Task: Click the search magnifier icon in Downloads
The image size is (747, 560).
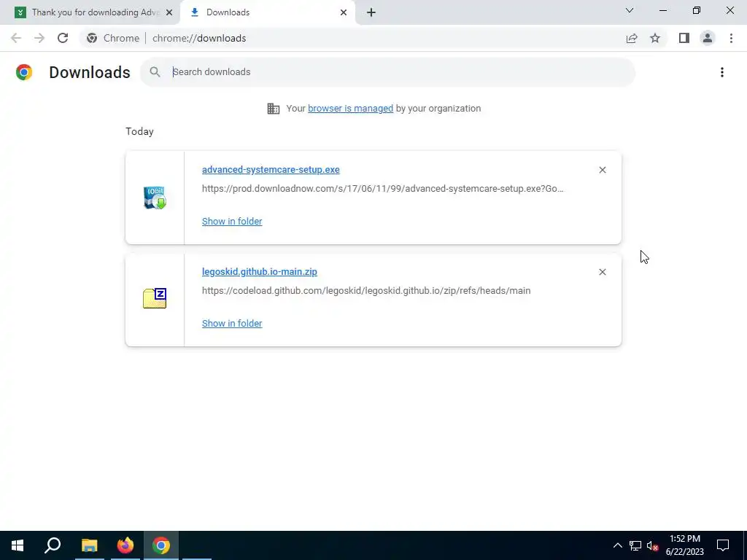Action: tap(155, 72)
